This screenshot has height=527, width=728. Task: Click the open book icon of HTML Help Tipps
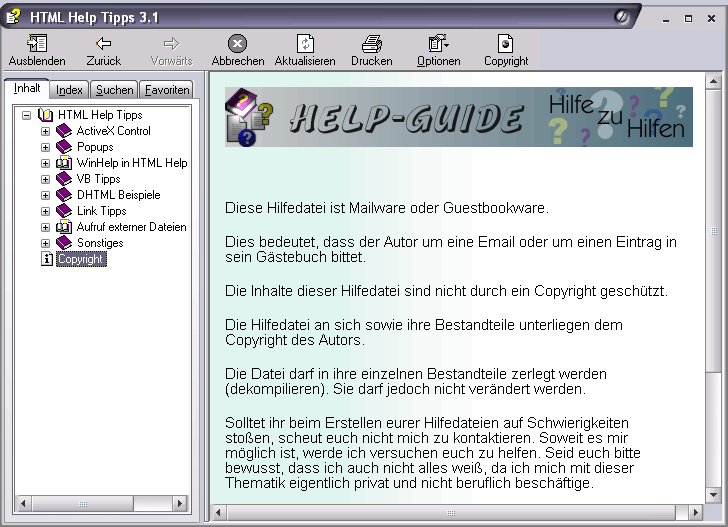46,114
